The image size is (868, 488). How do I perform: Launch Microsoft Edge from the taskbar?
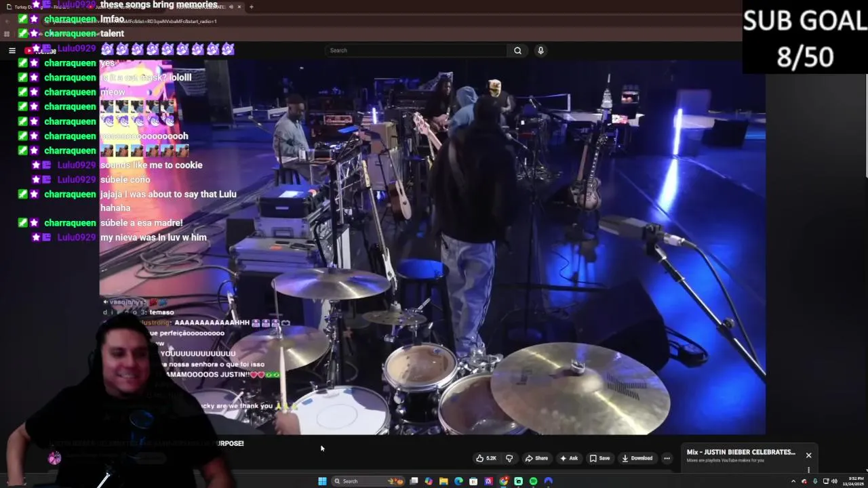[x=458, y=481]
